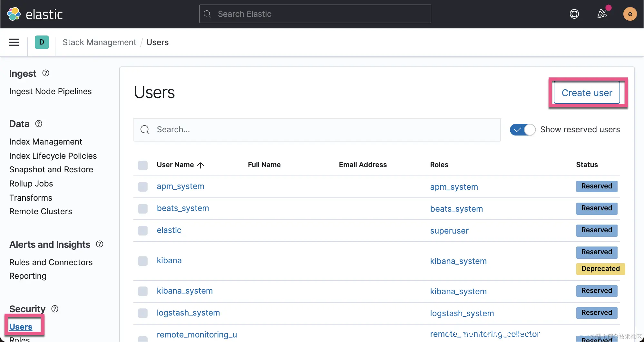Open Index Management in sidebar
The height and width of the screenshot is (342, 644).
(46, 142)
